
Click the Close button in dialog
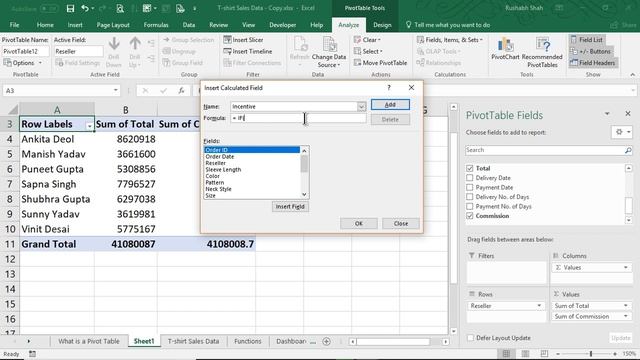coord(401,223)
